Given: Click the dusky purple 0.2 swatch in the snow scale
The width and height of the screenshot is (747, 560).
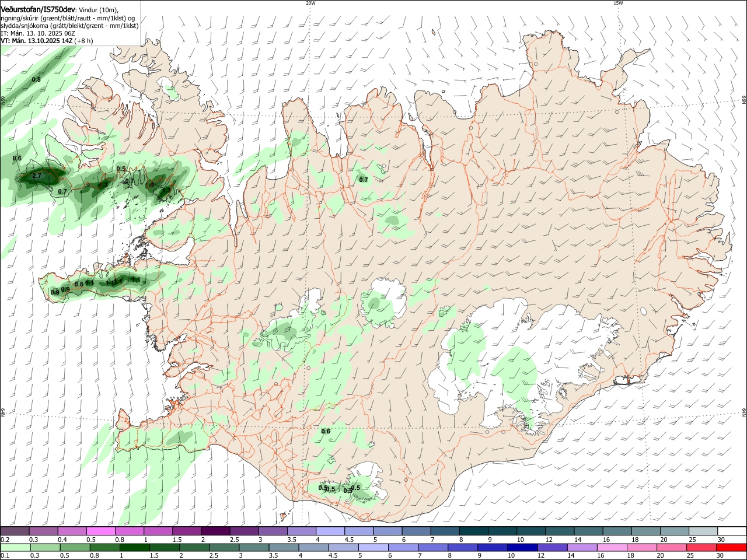Looking at the screenshot, I should pos(15,531).
